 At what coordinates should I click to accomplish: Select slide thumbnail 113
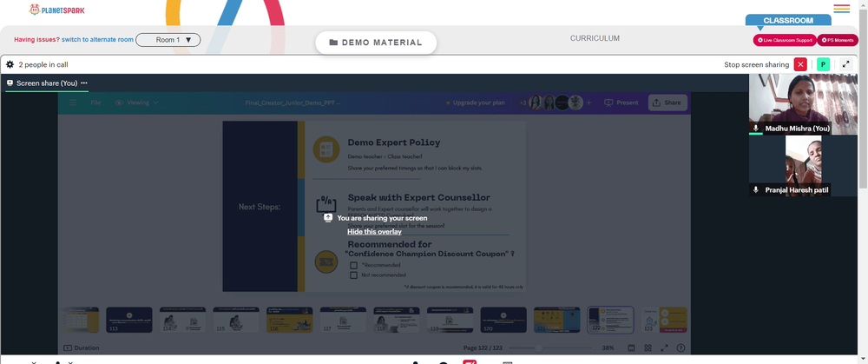tap(129, 320)
